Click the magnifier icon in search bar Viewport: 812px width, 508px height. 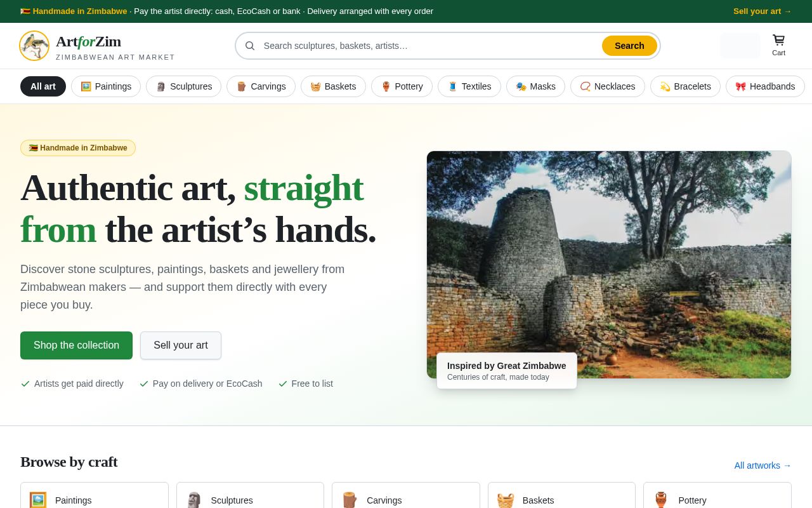(250, 46)
